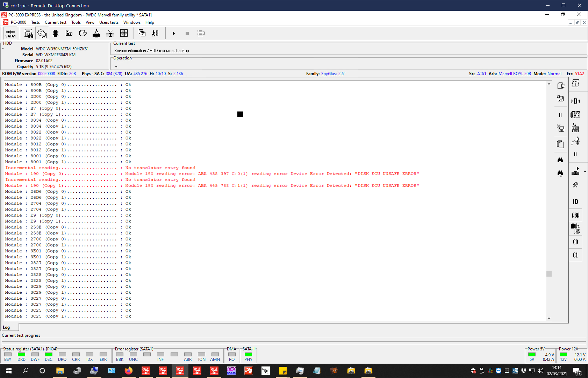Click the compass surface test icon
Image resolution: width=588 pixels, height=378 pixels.
tap(96, 33)
